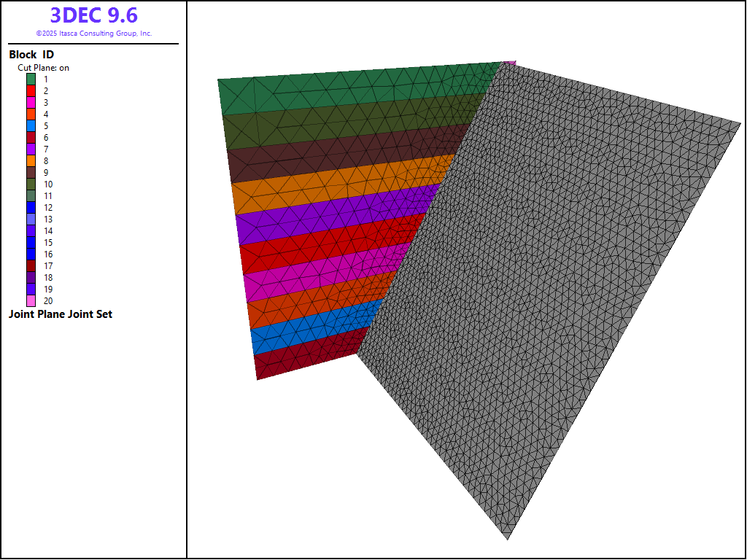The image size is (747, 560).
Task: Click the 3DEC 9.6 title text
Action: (x=93, y=15)
